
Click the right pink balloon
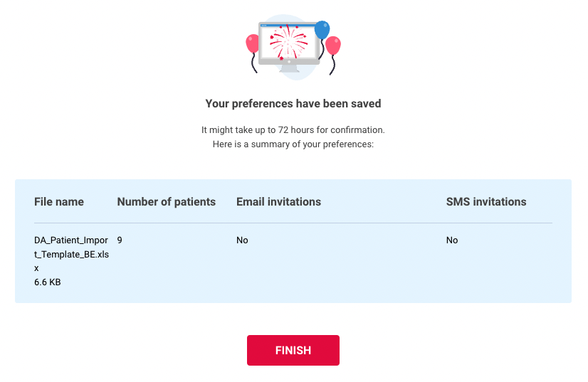tap(333, 46)
